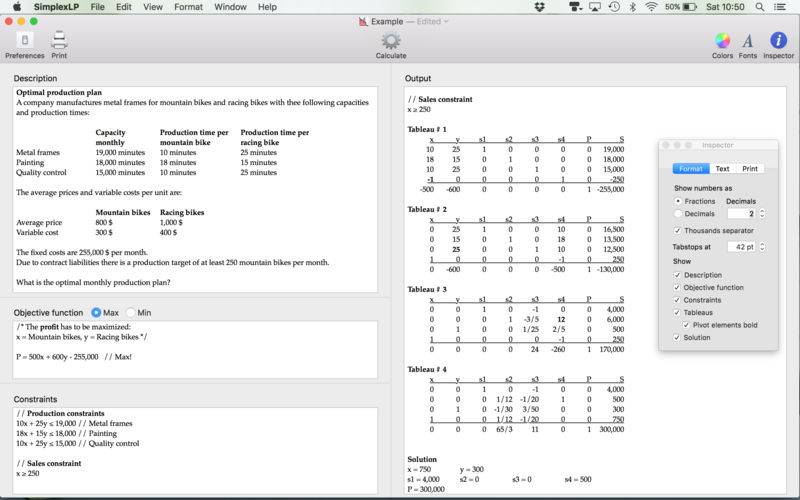This screenshot has height=500, width=800.
Task: Click the Example document icon in title bar
Action: (x=363, y=21)
